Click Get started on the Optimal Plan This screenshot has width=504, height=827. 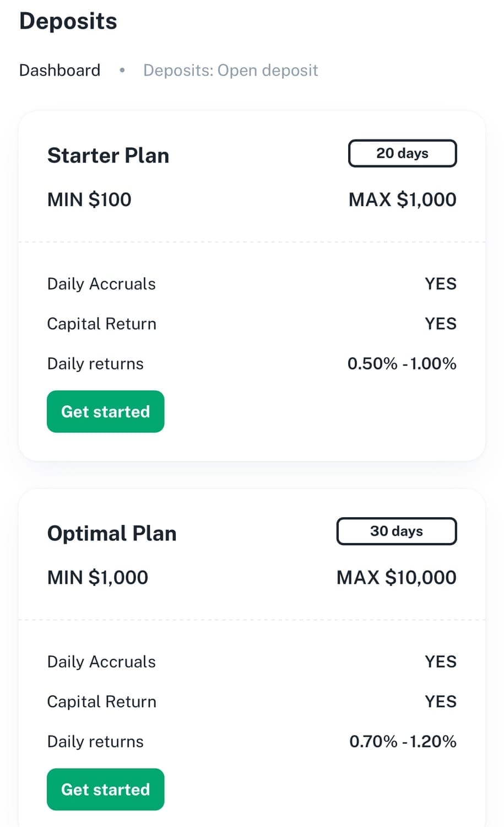(x=105, y=790)
